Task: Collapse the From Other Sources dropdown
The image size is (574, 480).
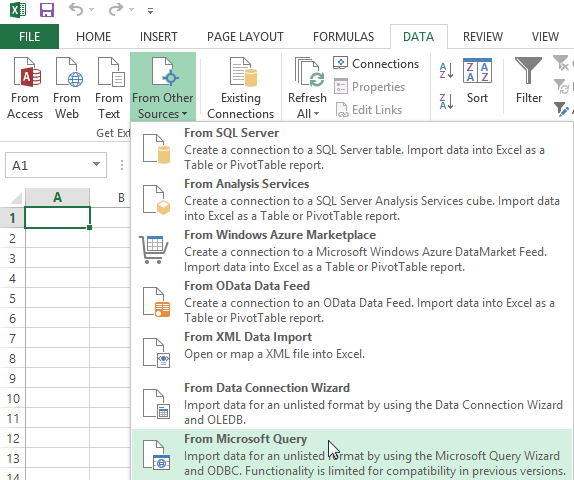Action: 163,87
